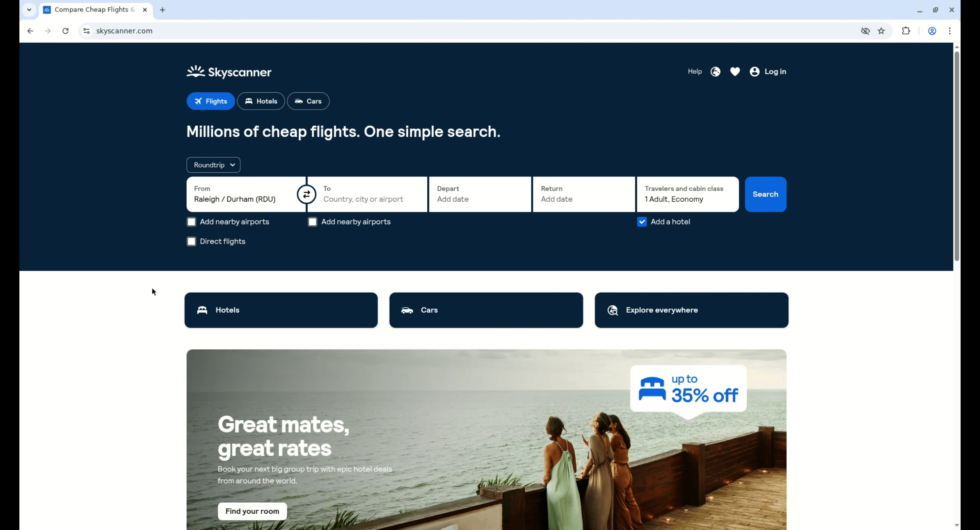This screenshot has width=980, height=530.
Task: Reload the page
Action: click(65, 31)
